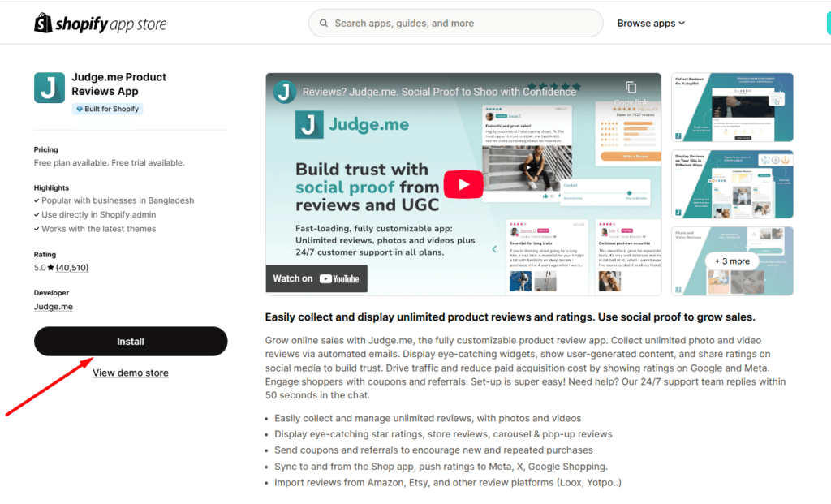The image size is (831, 504).
Task: Click the Shopify app store logo
Action: click(100, 24)
